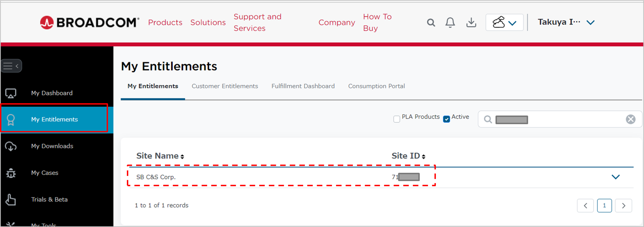Collapse the sidebar with the hamburger button
Viewport: 644px width, 227px height.
[11, 66]
